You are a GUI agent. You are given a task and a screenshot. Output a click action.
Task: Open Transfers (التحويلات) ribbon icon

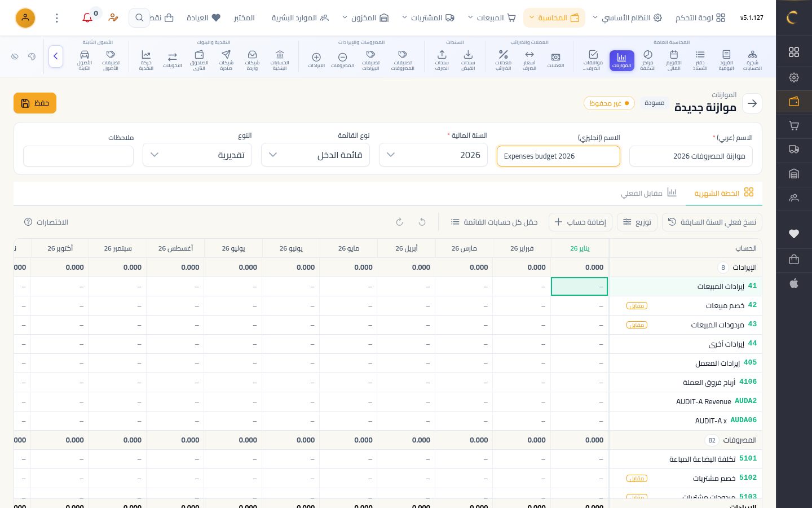point(173,60)
